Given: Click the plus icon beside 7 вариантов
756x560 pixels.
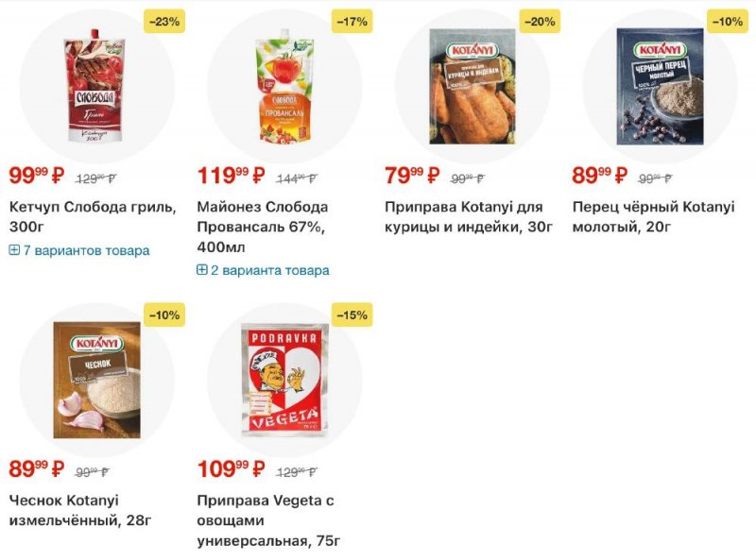Looking at the screenshot, I should (x=14, y=250).
